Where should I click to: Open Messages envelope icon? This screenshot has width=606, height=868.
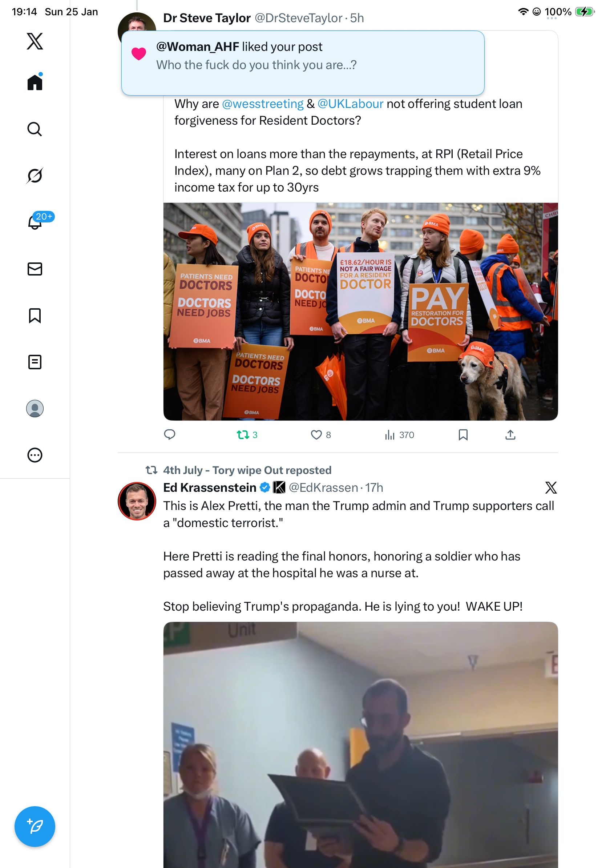(x=35, y=269)
